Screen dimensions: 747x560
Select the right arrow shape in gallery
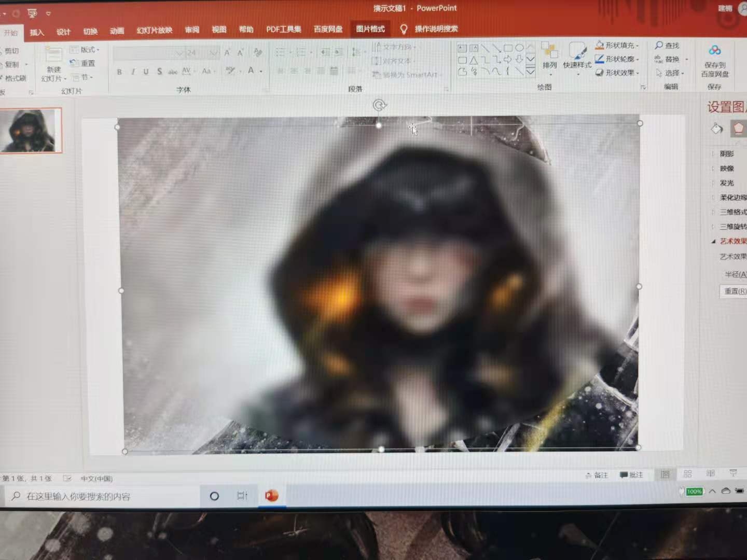(x=508, y=60)
